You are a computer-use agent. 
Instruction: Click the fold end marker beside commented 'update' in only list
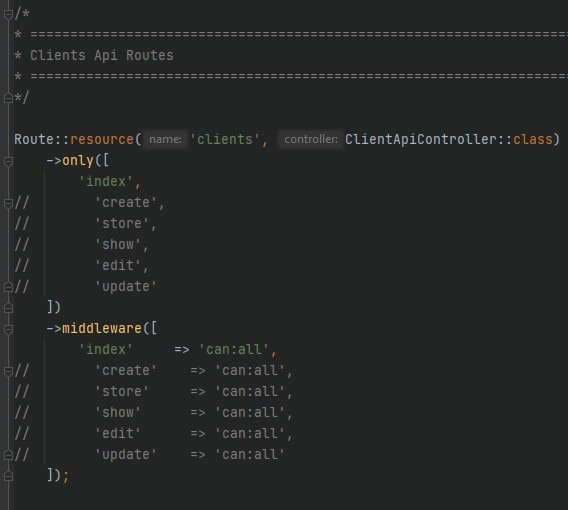pyautogui.click(x=8, y=287)
